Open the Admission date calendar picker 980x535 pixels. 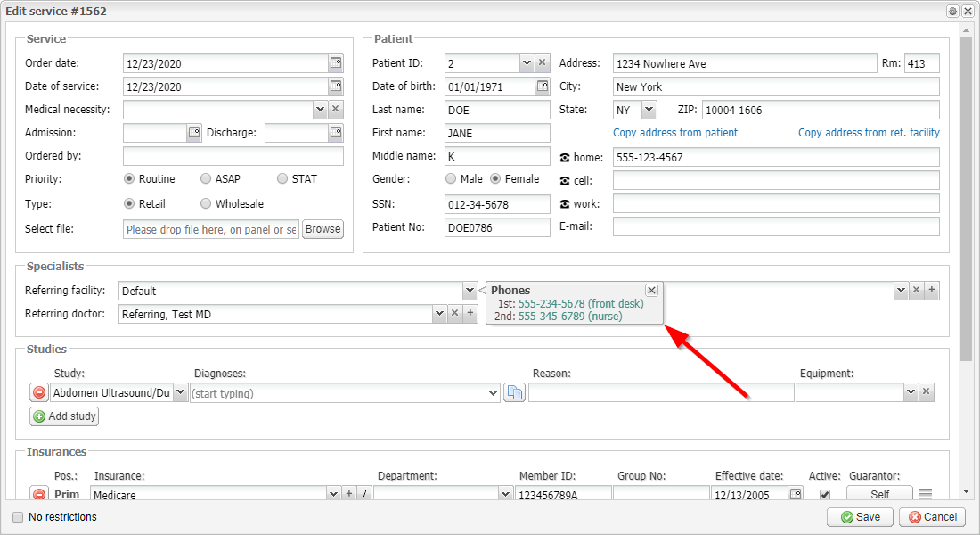point(194,133)
